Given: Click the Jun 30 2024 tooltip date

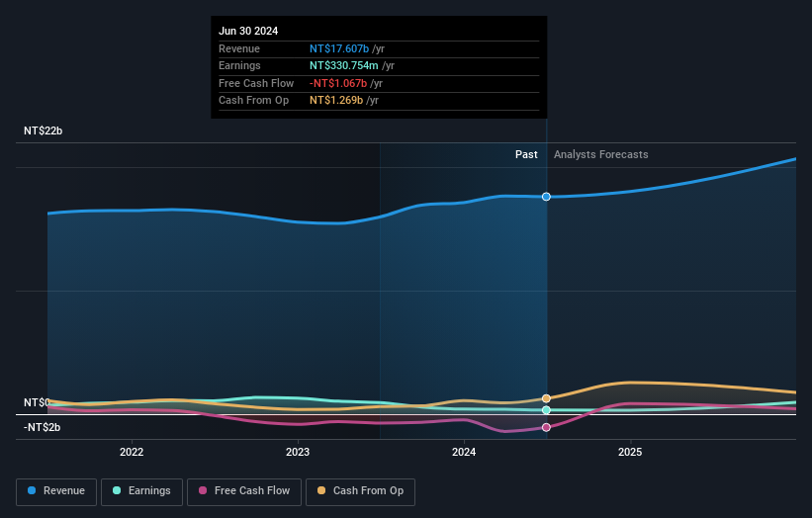Looking at the screenshot, I should point(248,31).
